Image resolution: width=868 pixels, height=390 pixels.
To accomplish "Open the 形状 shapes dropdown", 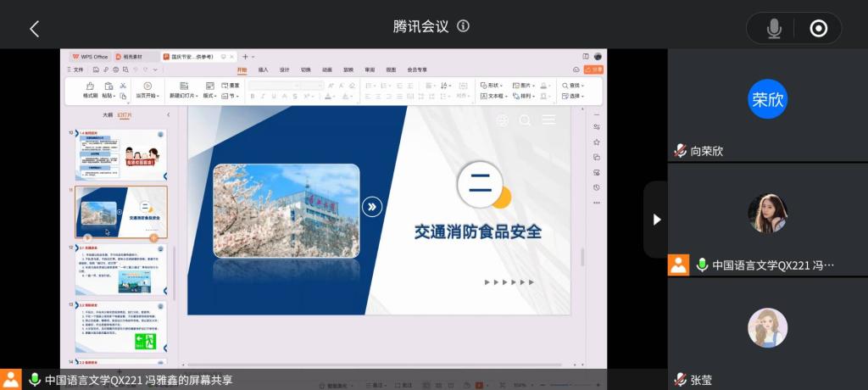I will pyautogui.click(x=491, y=86).
